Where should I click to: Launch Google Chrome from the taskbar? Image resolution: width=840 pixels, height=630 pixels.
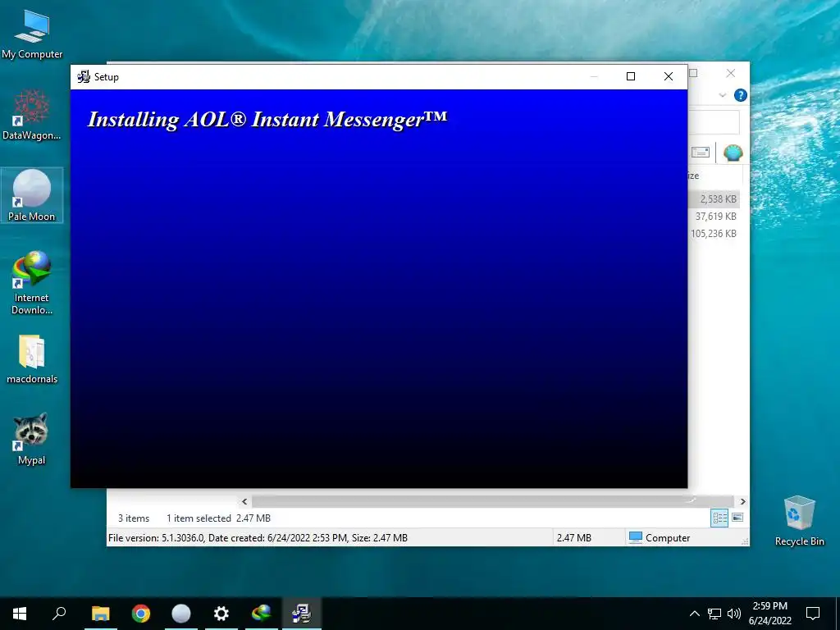point(141,614)
